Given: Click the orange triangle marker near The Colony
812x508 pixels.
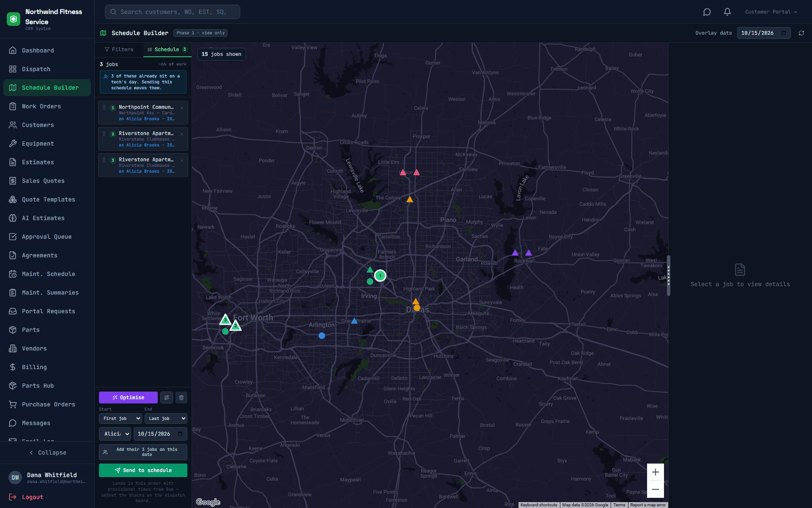Looking at the screenshot, I should click(410, 199).
